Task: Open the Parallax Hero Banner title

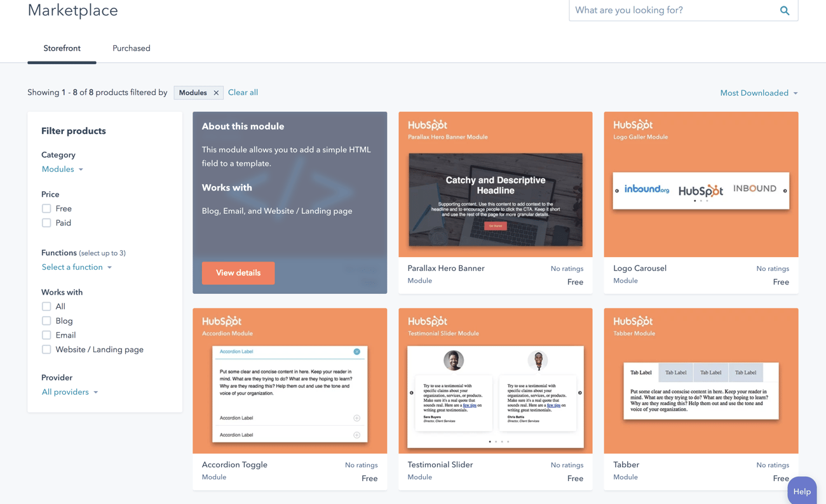Action: point(446,268)
